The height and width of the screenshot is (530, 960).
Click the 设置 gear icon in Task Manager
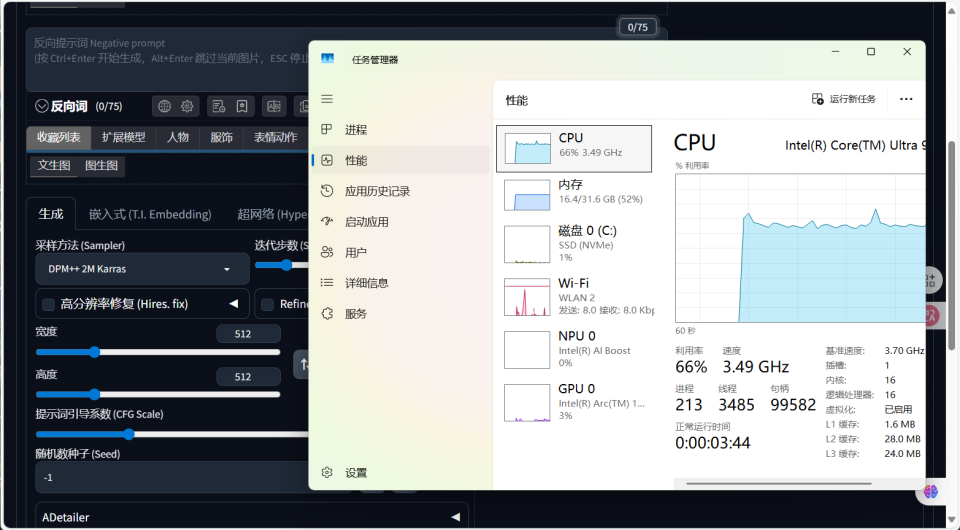327,472
